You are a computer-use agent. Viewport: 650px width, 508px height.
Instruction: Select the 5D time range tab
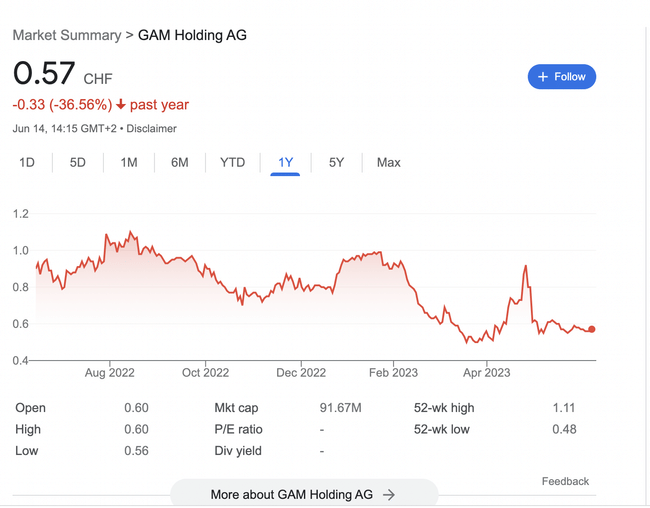tap(77, 162)
